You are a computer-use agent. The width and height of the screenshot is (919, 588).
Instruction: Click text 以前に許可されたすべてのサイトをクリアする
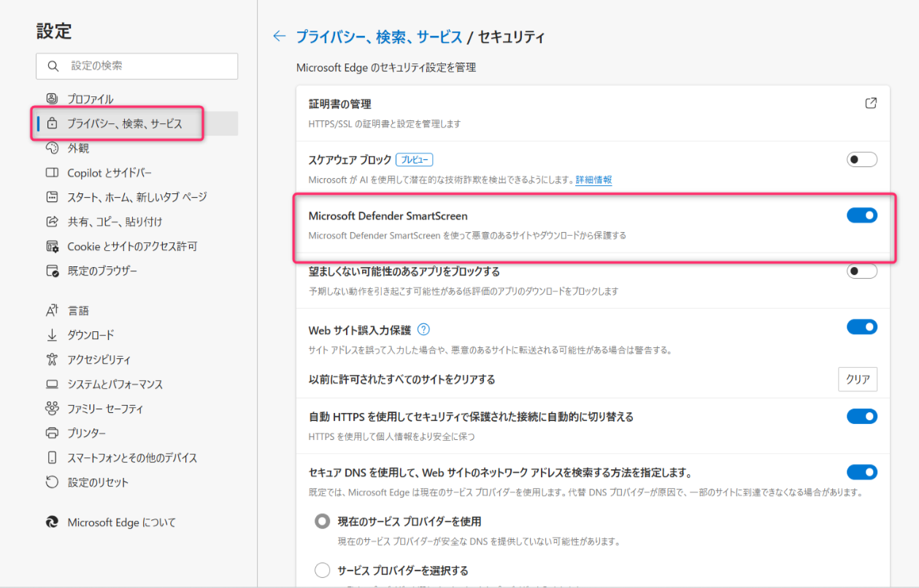click(x=402, y=379)
